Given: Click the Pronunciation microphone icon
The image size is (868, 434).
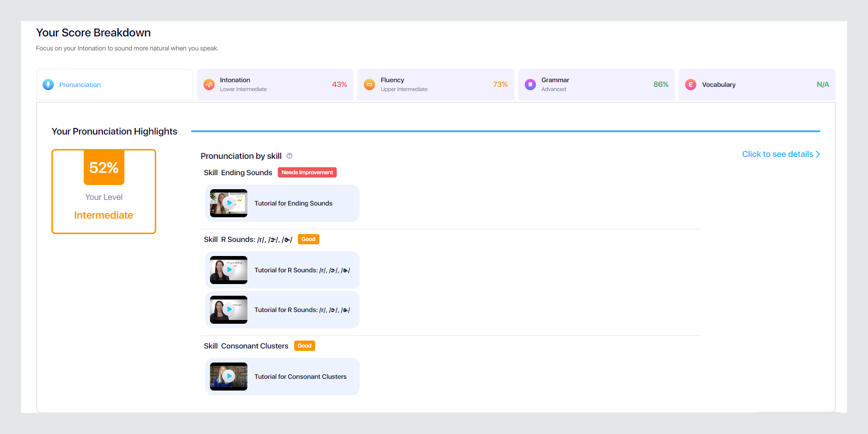Looking at the screenshot, I should 48,85.
